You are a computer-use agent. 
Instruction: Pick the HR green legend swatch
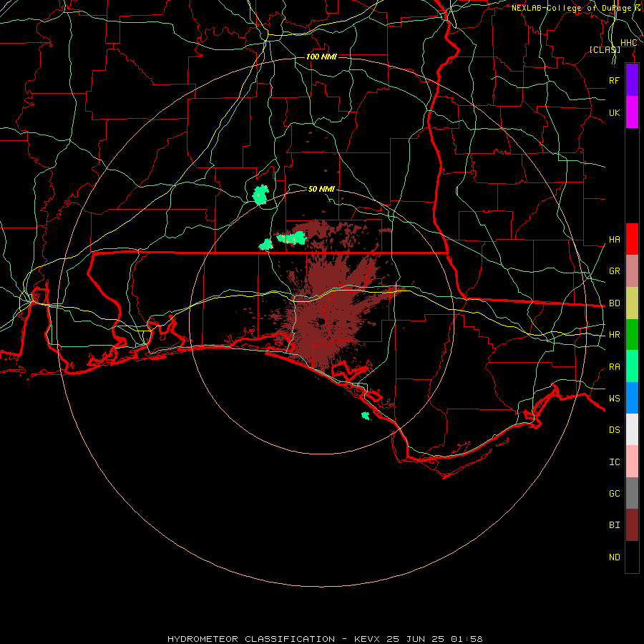pos(632,335)
